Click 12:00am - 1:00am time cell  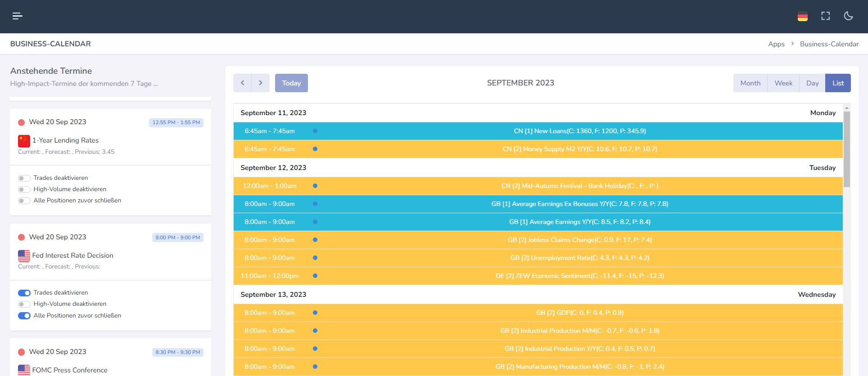[x=270, y=186]
